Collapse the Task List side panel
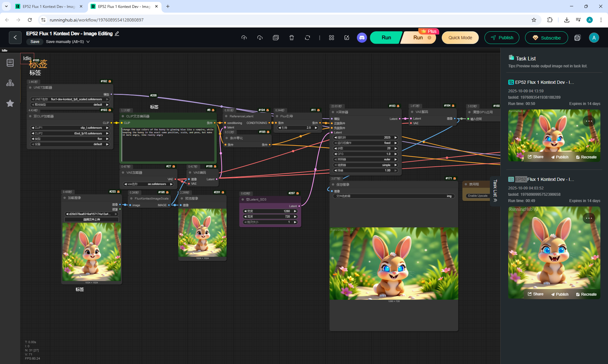The height and width of the screenshot is (364, 608). pos(495,200)
